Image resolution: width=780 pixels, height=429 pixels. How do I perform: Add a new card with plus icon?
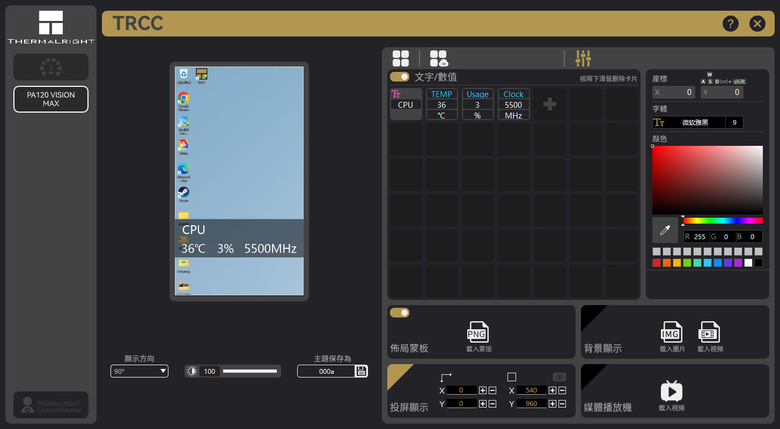[x=550, y=104]
